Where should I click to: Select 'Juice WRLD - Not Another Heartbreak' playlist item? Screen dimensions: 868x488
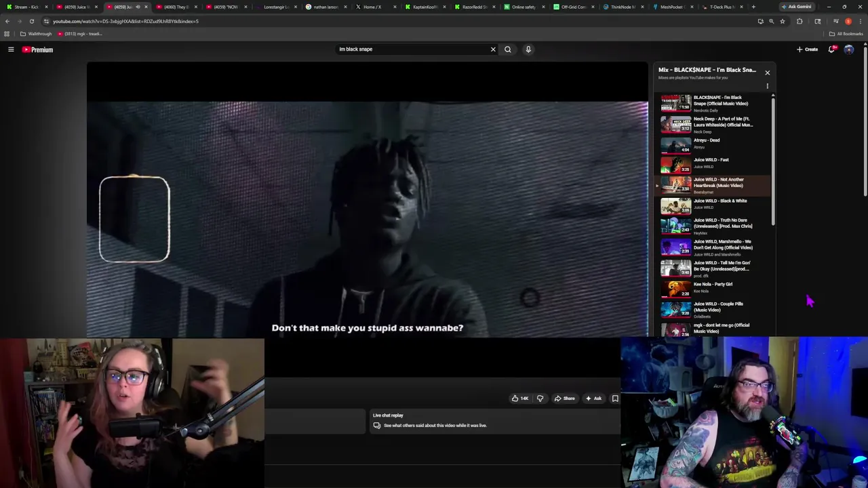713,185
